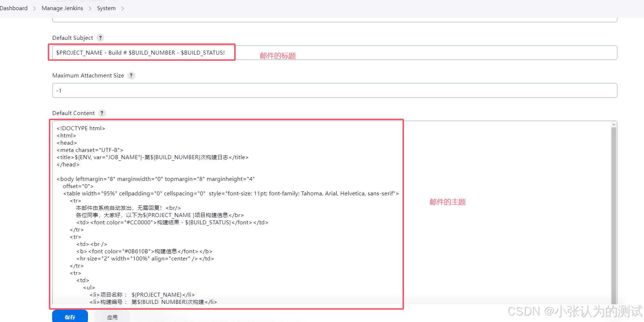Open help for Maximum Attachment Size
The image size is (644, 322).
131,75
